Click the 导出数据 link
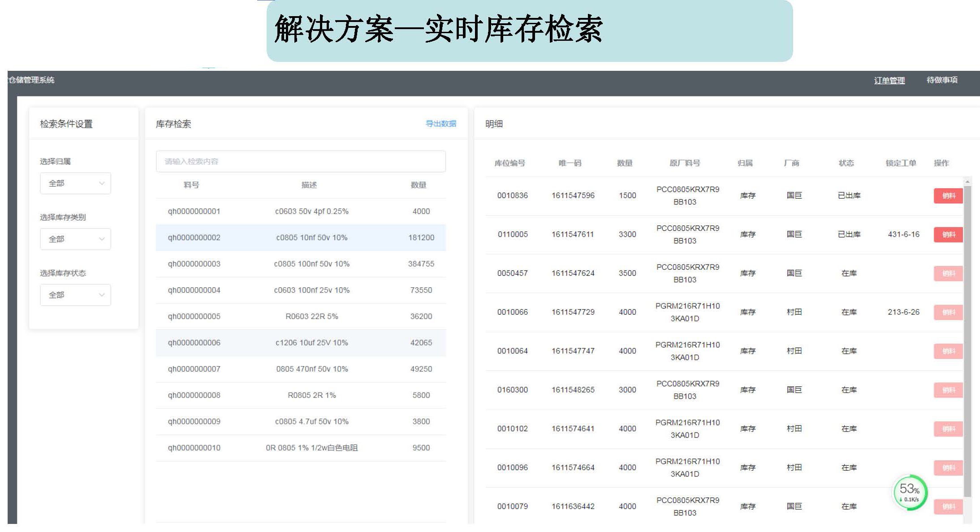980x532 pixels. 440,124
